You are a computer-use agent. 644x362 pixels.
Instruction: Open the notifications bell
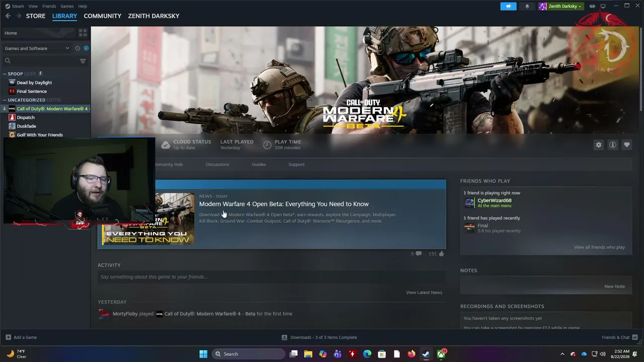[527, 6]
